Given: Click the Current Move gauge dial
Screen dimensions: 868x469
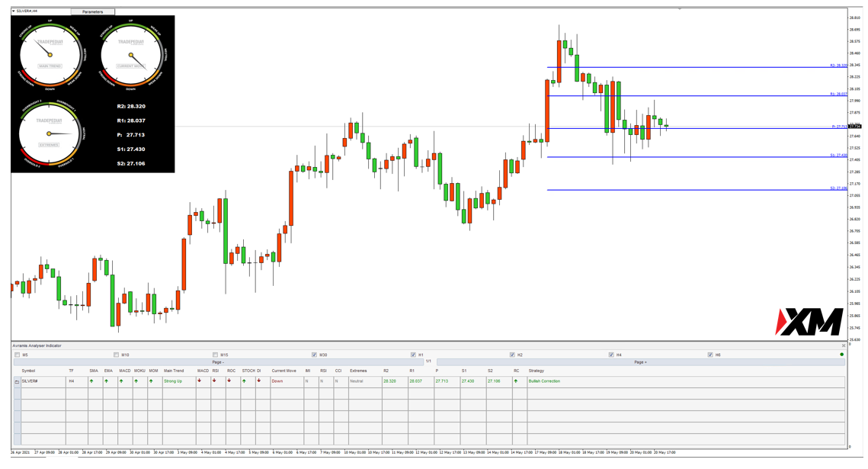Looking at the screenshot, I should 130,55.
